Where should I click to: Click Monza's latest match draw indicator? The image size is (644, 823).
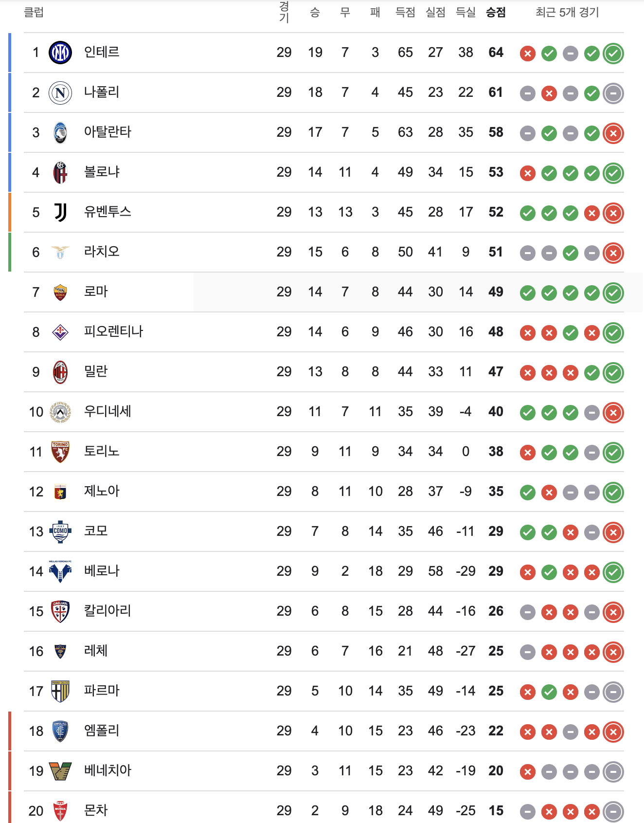coord(613,811)
